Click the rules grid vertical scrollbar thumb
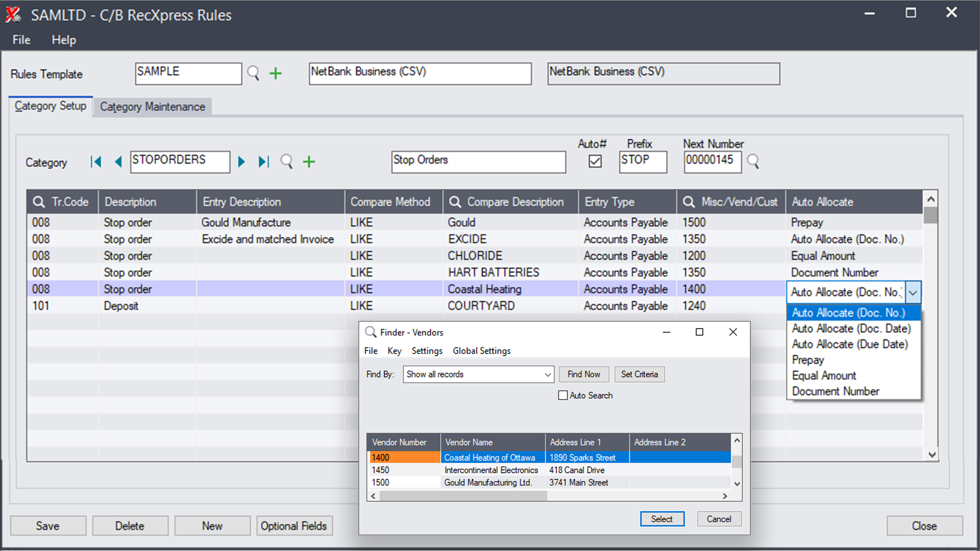 point(930,215)
